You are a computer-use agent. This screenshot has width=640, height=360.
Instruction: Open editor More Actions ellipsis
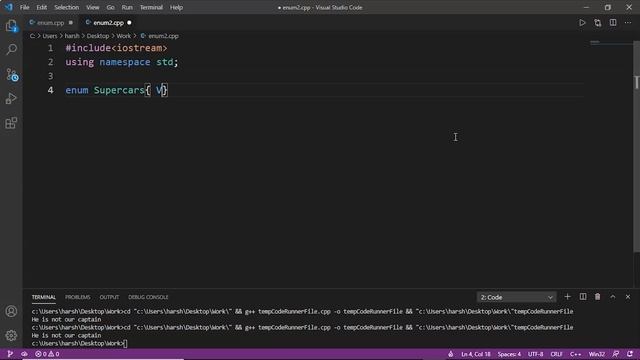(628, 23)
